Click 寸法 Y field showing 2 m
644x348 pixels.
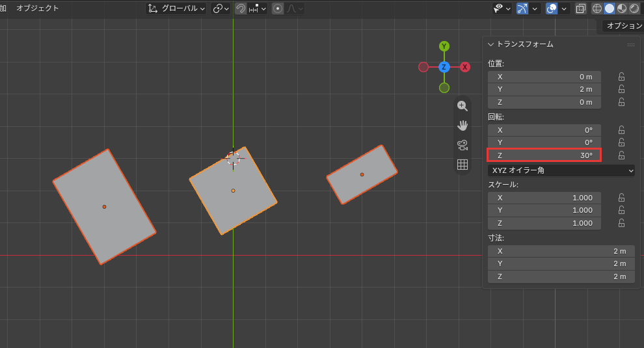click(x=561, y=263)
